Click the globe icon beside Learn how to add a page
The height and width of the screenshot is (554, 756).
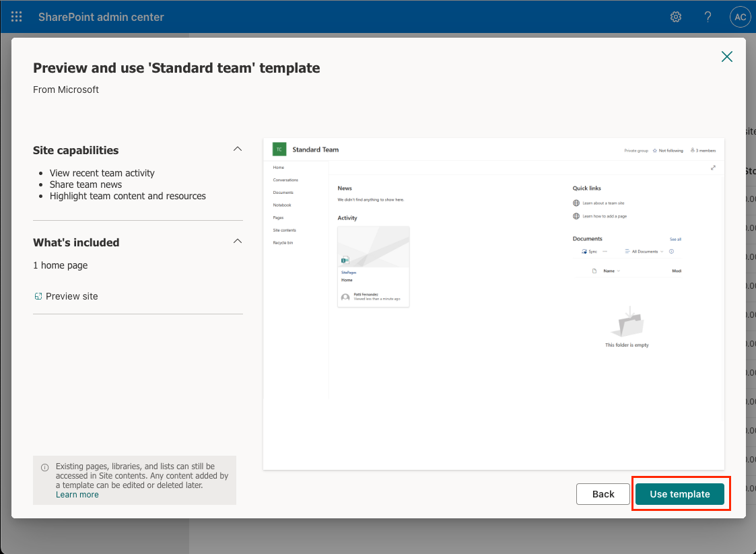pos(576,216)
